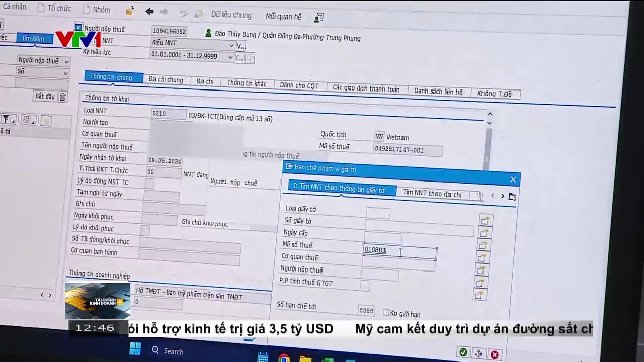The height and width of the screenshot is (362, 644).
Task: Open the Tìm NNT theo địa chỉ tab
Action: (x=432, y=194)
